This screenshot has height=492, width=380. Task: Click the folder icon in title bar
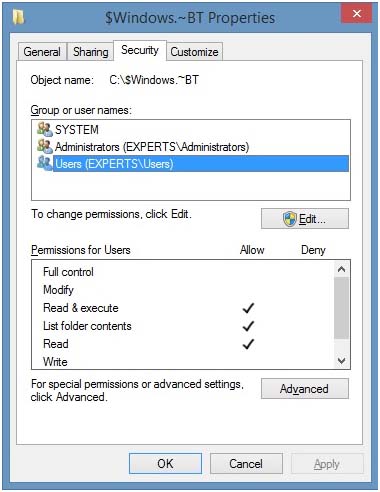[18, 17]
